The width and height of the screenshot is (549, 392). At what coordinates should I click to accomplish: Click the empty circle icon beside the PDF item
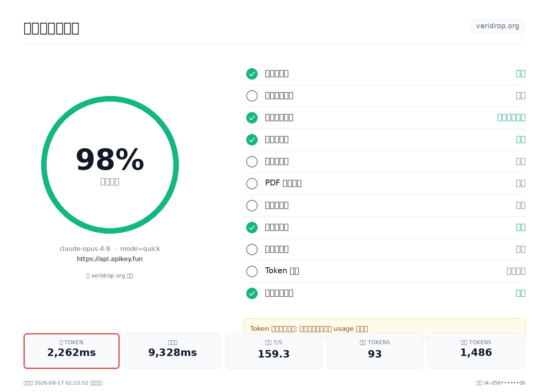point(252,183)
